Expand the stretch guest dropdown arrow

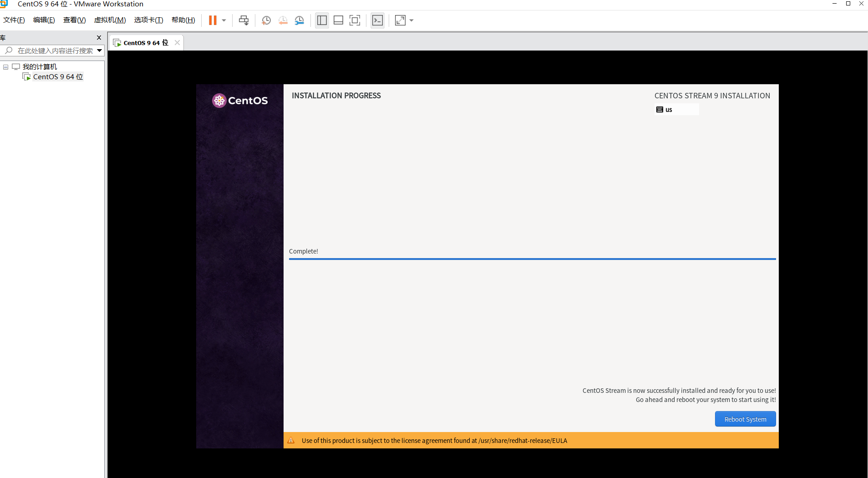tap(411, 20)
